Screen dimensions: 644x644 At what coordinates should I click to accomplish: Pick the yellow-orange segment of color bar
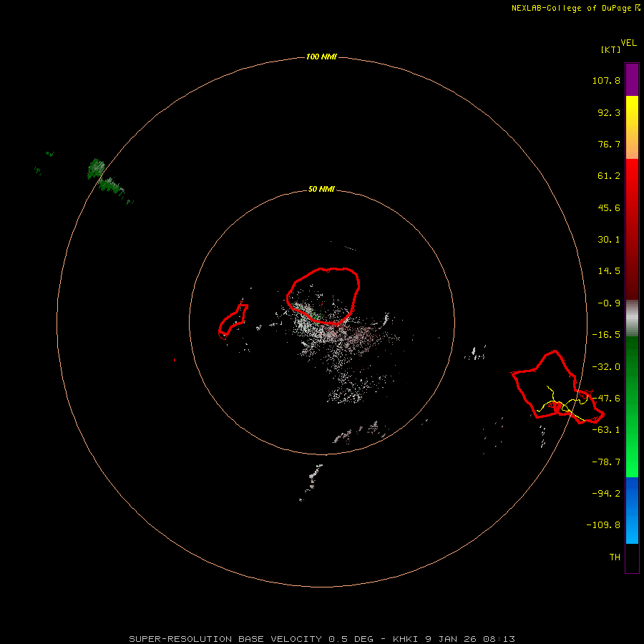[632, 127]
